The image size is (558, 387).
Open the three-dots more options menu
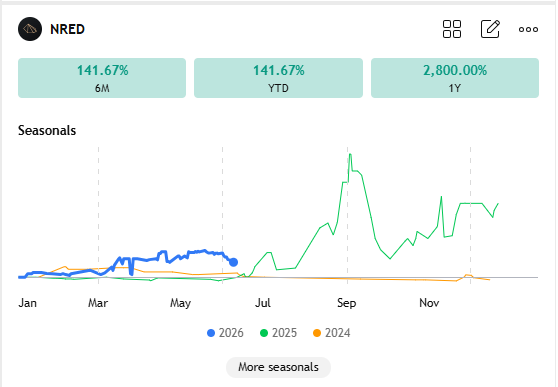528,29
